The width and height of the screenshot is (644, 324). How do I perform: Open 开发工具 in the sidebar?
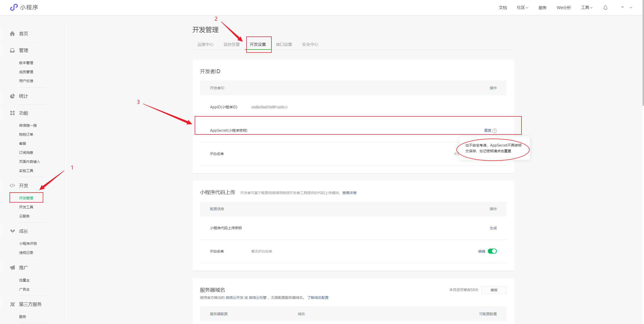pos(26,207)
